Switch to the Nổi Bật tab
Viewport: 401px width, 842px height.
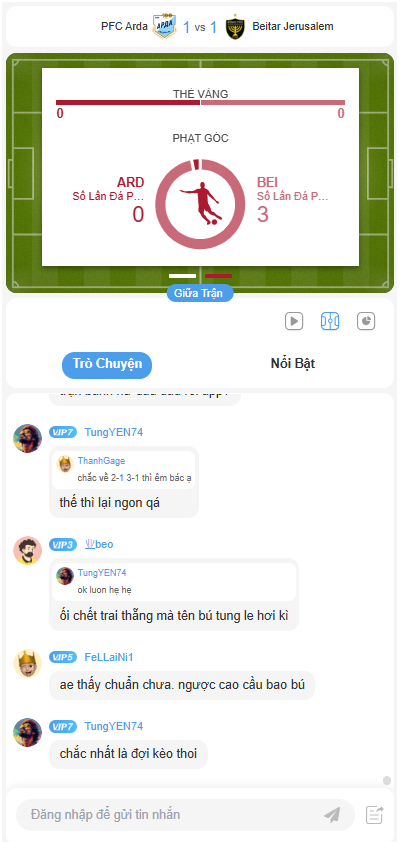tap(293, 364)
